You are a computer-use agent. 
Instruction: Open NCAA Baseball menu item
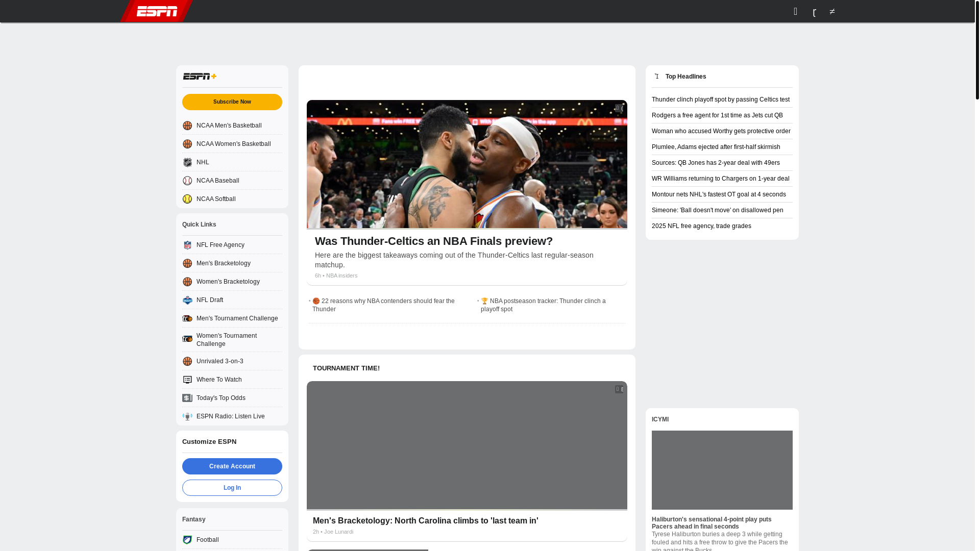pyautogui.click(x=232, y=181)
